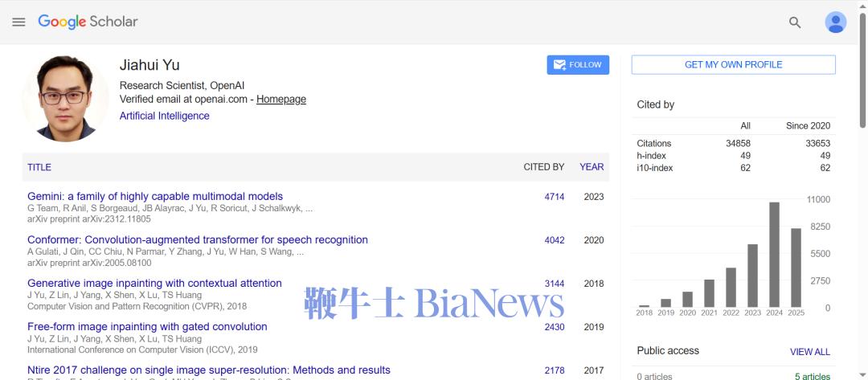The height and width of the screenshot is (380, 868).
Task: Open the hamburger menu
Action: [18, 22]
